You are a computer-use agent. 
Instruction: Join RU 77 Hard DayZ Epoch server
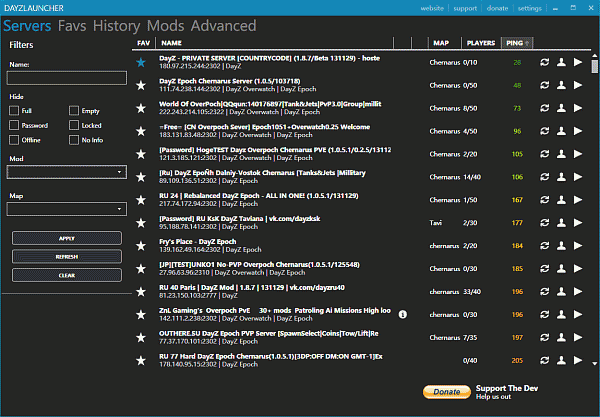[578, 360]
